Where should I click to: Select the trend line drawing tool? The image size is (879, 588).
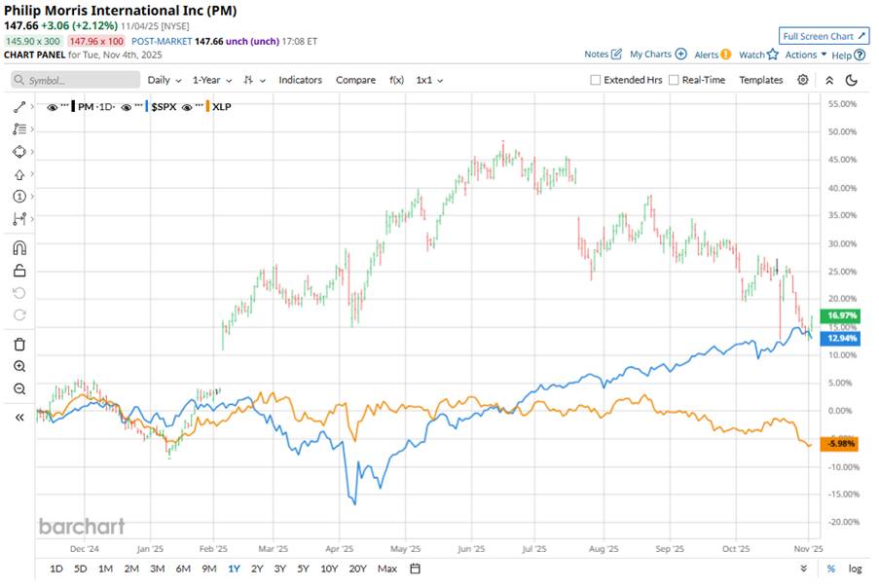18,105
